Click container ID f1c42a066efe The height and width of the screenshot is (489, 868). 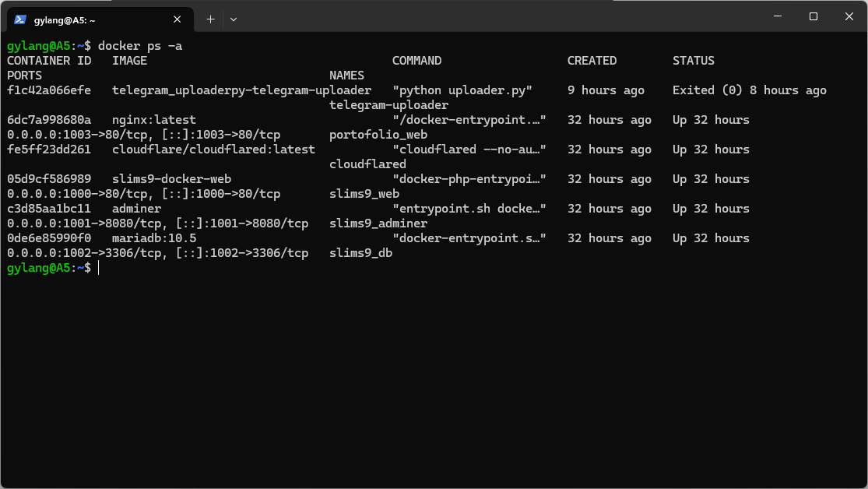(x=48, y=90)
